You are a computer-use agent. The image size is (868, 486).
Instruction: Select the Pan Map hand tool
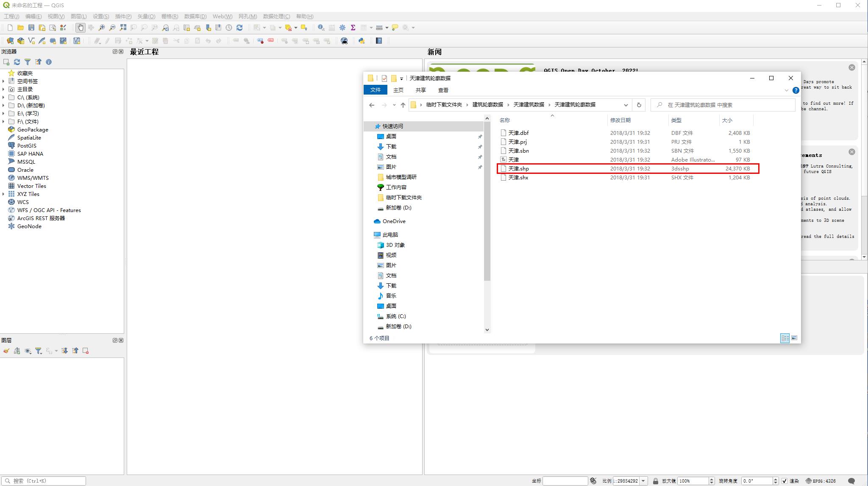[x=80, y=28]
